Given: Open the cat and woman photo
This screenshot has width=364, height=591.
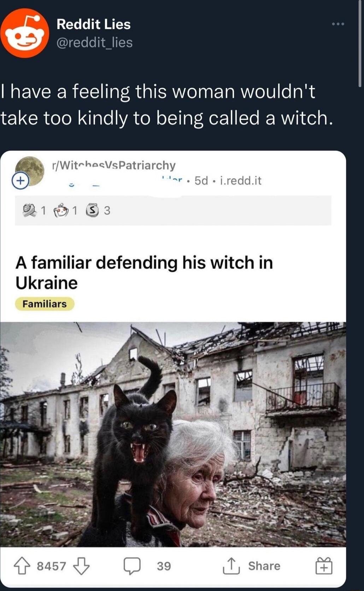Looking at the screenshot, I should point(173,434).
